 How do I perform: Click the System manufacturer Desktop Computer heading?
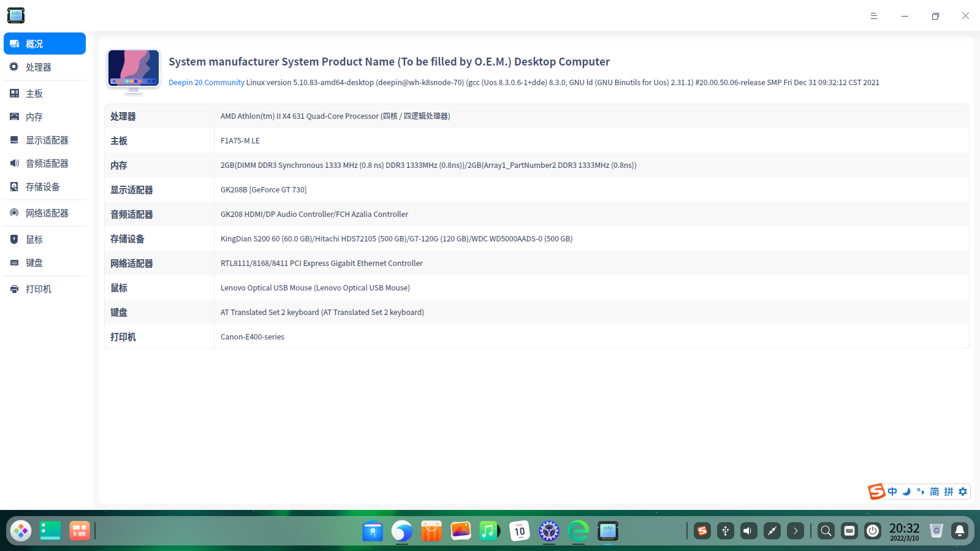389,62
